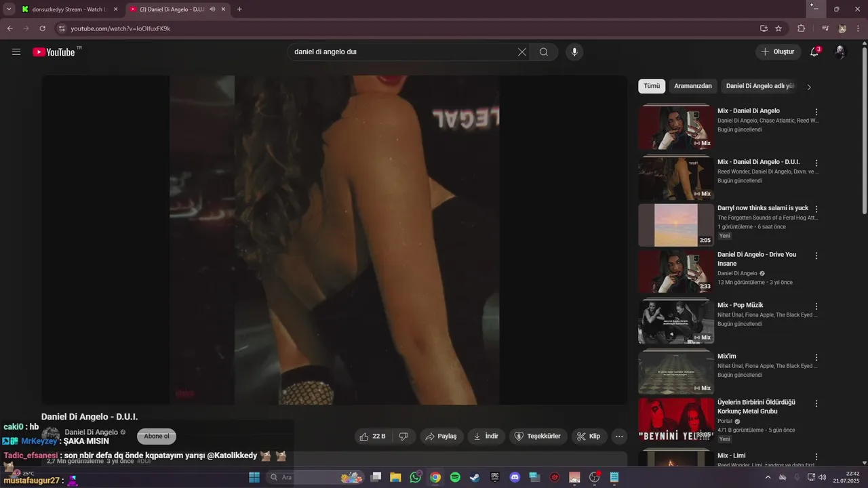The image size is (868, 488).
Task: Open options for Mix - Daniel Di Angelo
Action: (x=816, y=112)
